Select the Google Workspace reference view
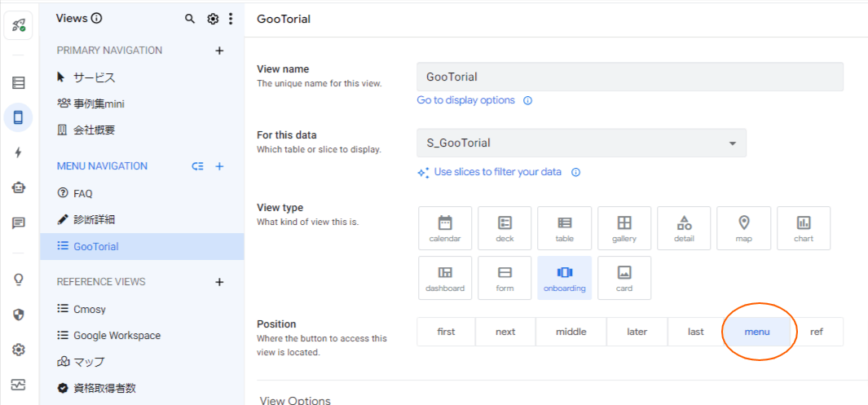Viewport: 868px width, 405px height. (x=117, y=336)
